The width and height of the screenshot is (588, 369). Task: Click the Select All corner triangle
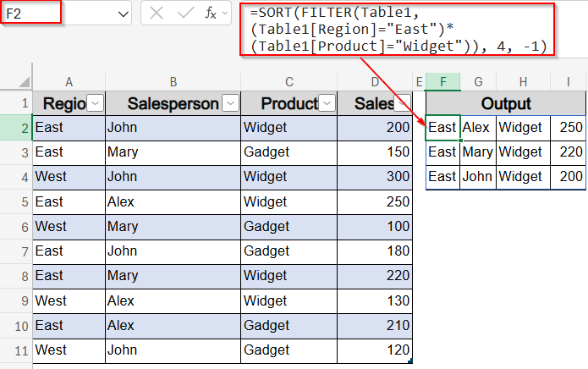click(x=25, y=81)
